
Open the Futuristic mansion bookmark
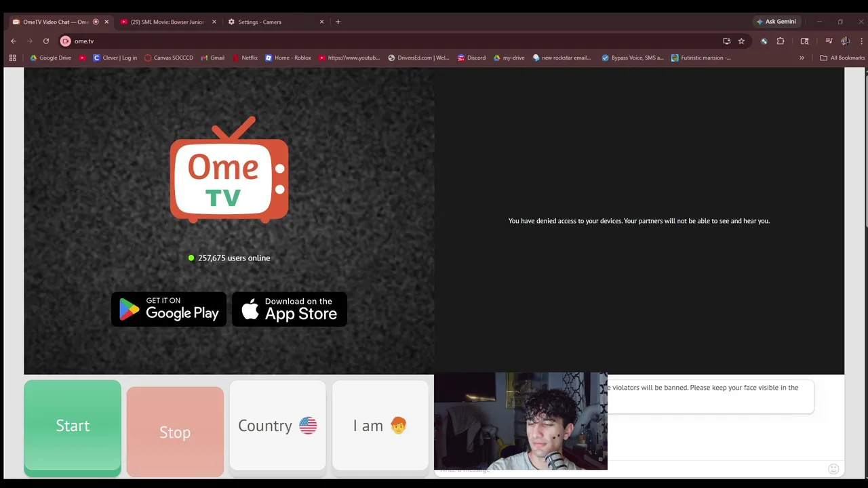point(701,58)
